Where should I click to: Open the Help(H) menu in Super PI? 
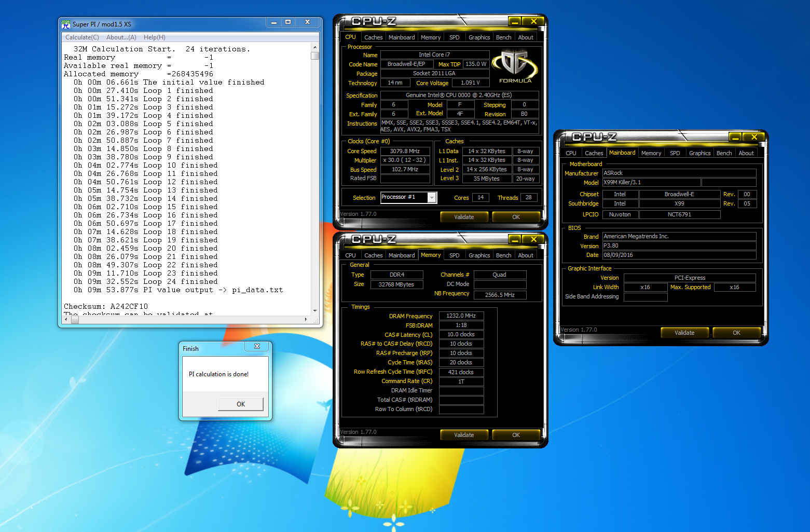coord(155,37)
